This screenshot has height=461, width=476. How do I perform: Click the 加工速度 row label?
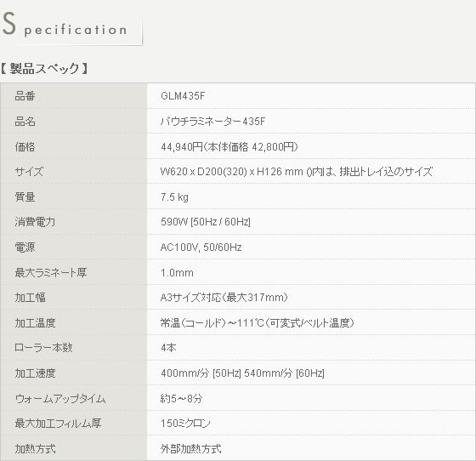(x=35, y=373)
